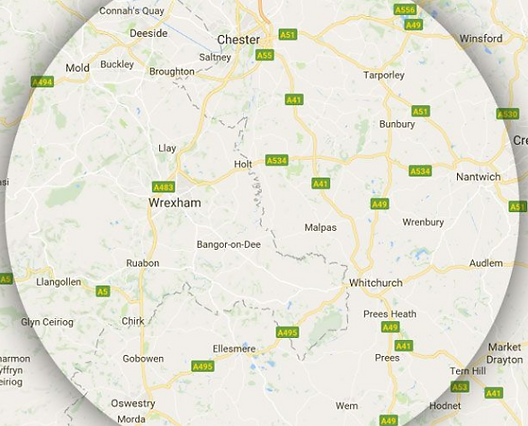This screenshot has height=426, width=528.
Task: Click the A53 road shield near Tern Hill
Action: (460, 387)
